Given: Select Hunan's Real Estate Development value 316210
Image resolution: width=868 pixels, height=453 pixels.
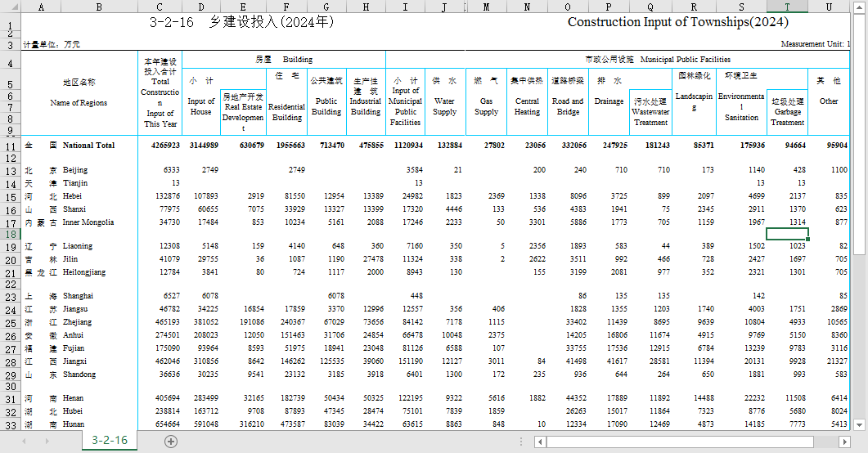Looking at the screenshot, I should pos(244,425).
